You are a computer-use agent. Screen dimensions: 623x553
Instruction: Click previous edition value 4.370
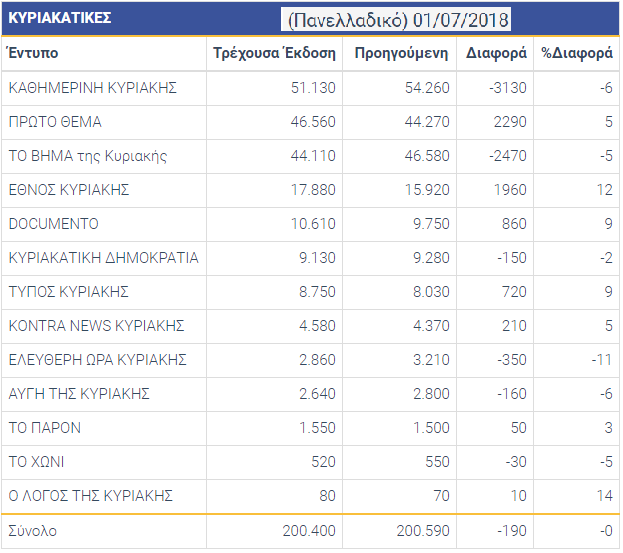click(x=431, y=326)
